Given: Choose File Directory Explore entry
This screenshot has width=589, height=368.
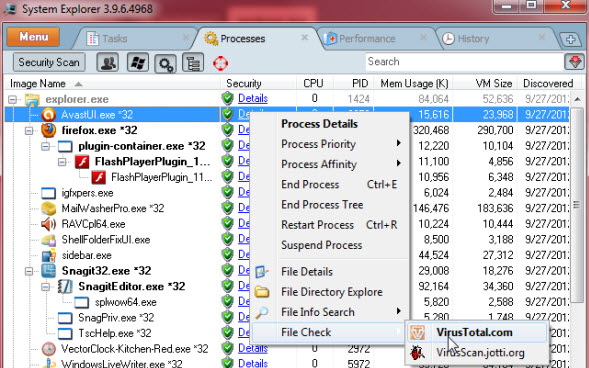Looking at the screenshot, I should [331, 292].
